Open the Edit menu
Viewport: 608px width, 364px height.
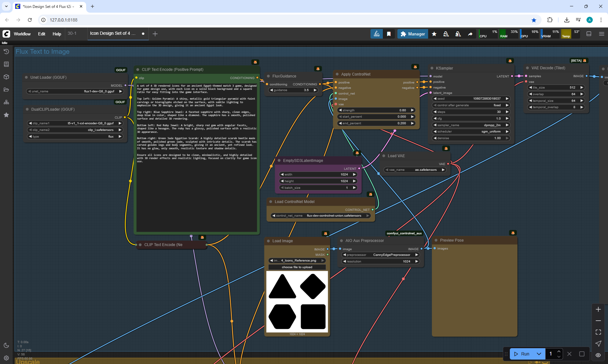[41, 34]
